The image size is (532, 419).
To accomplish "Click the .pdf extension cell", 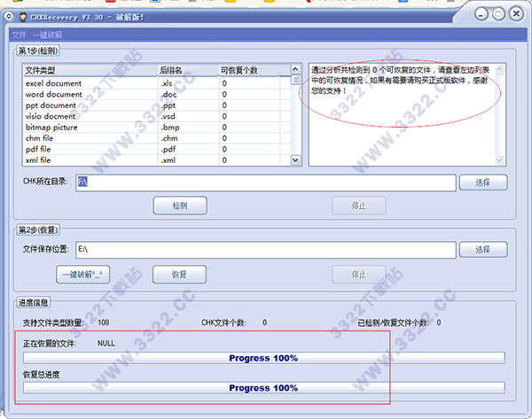I will 168,149.
